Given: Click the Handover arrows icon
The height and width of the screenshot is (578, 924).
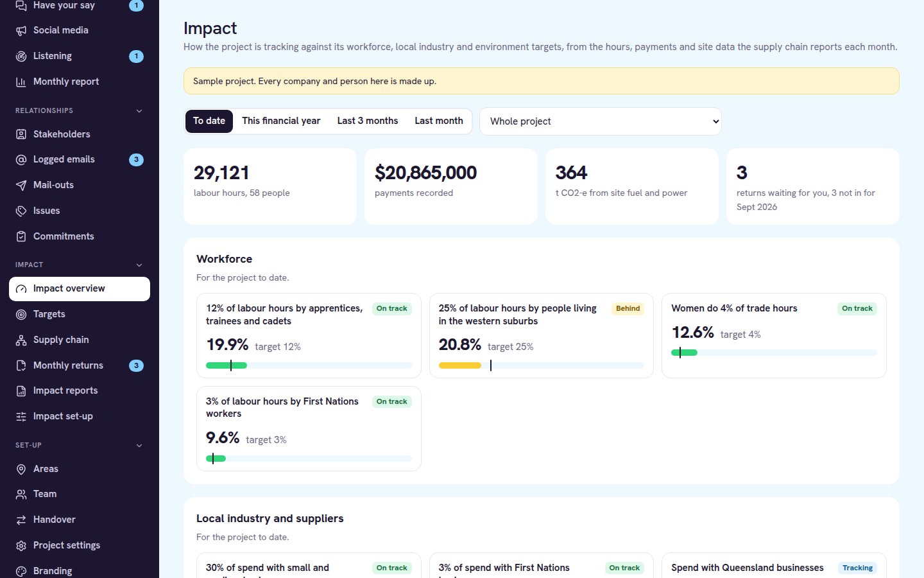Looking at the screenshot, I should (21, 520).
